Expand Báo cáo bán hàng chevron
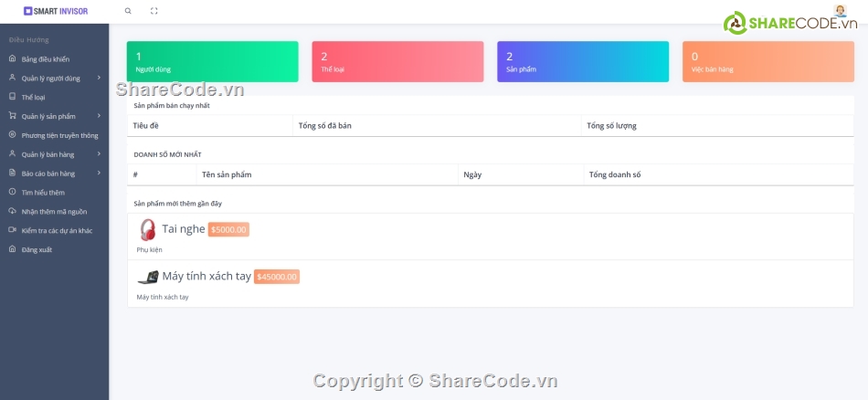 coord(99,173)
